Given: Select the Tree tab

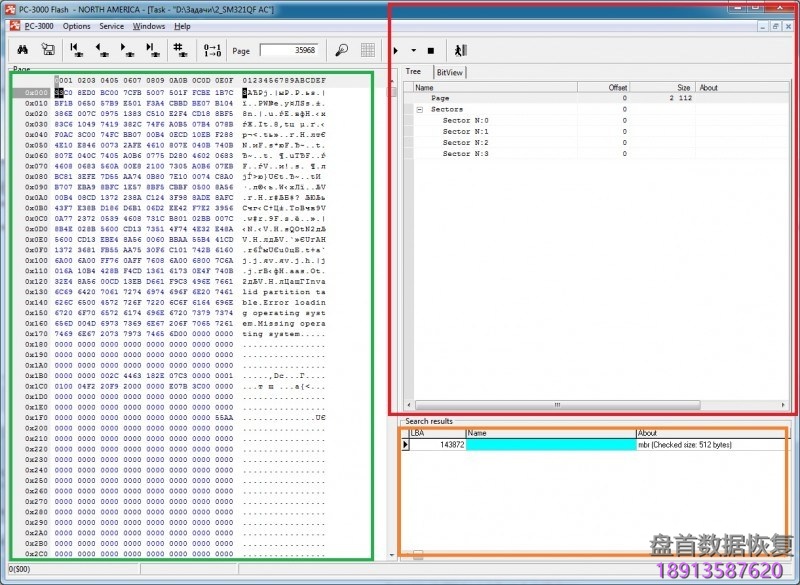Looking at the screenshot, I should (413, 72).
